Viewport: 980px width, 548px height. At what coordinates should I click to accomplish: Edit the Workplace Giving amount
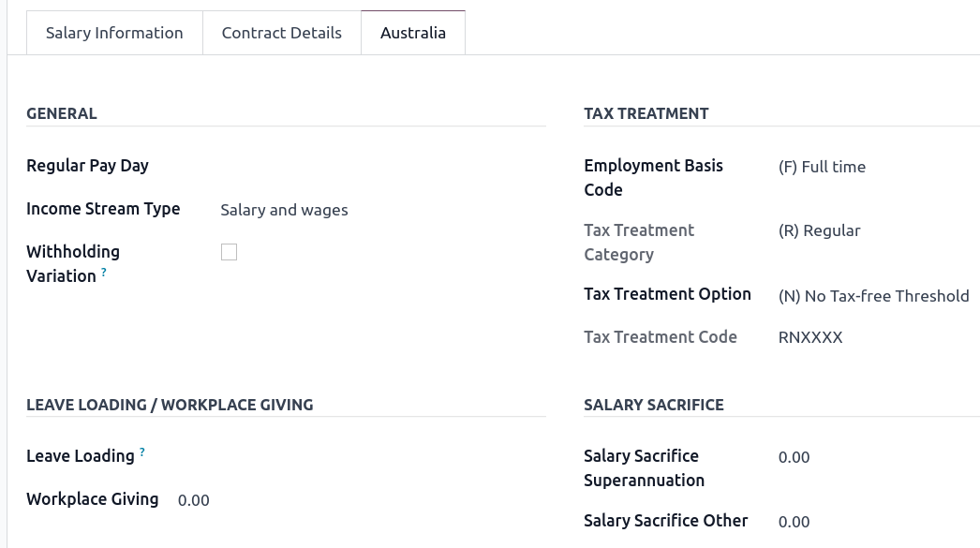(193, 499)
